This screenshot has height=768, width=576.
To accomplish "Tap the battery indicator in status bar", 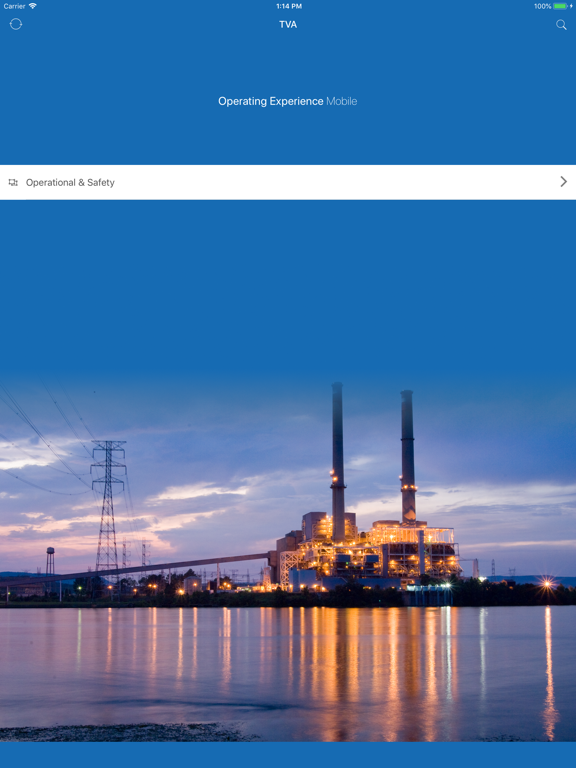I will [562, 6].
